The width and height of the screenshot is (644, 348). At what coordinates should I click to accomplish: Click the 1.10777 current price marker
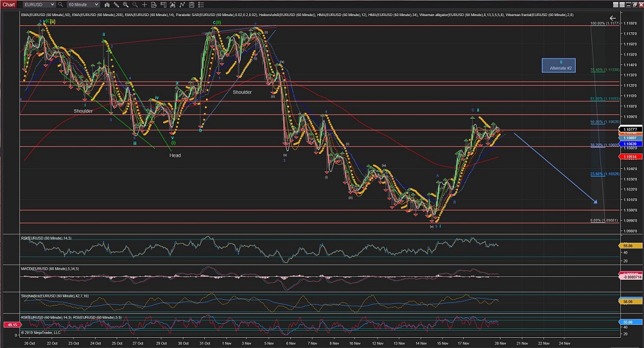[630, 130]
